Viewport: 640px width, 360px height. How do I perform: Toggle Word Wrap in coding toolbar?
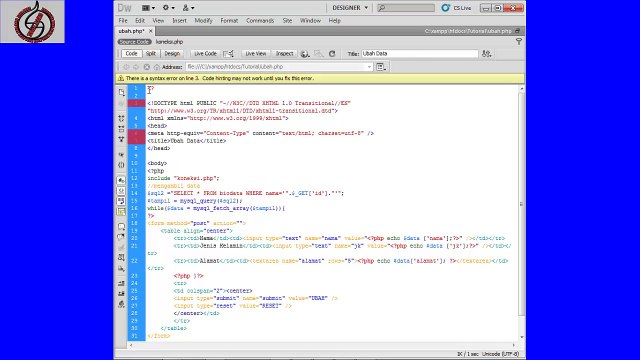click(x=121, y=201)
